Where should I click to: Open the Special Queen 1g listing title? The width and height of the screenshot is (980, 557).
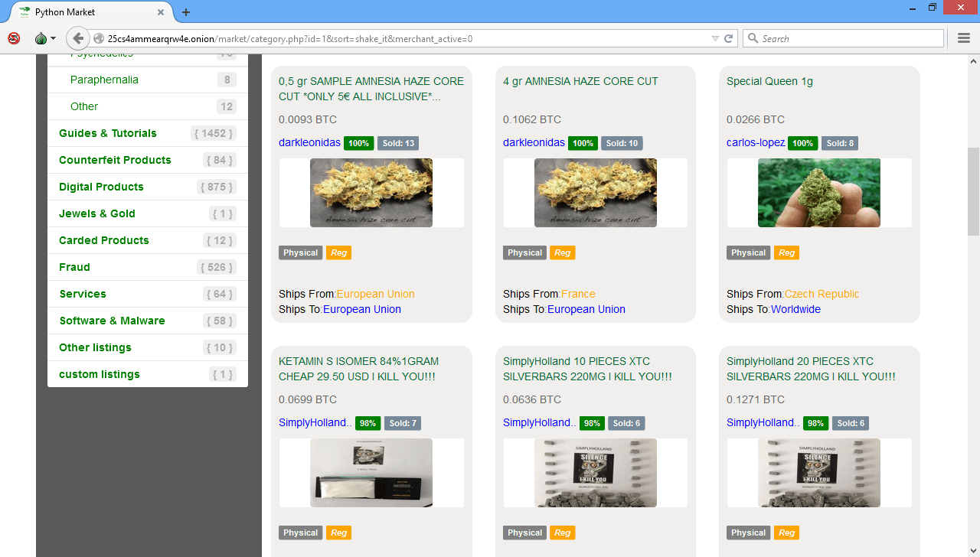click(x=769, y=81)
